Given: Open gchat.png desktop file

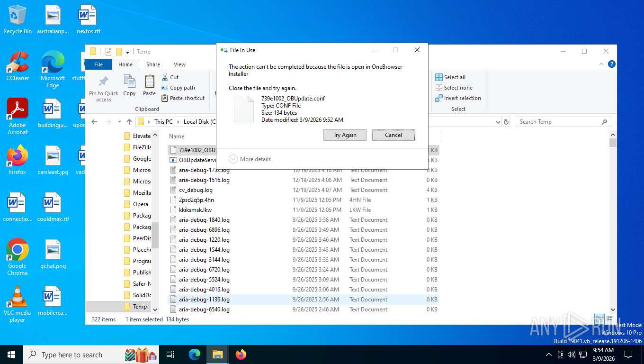Looking at the screenshot, I should (x=53, y=254).
